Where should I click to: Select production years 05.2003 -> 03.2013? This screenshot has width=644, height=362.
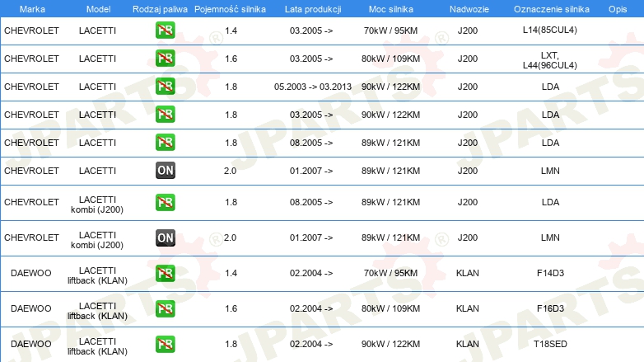tap(313, 87)
